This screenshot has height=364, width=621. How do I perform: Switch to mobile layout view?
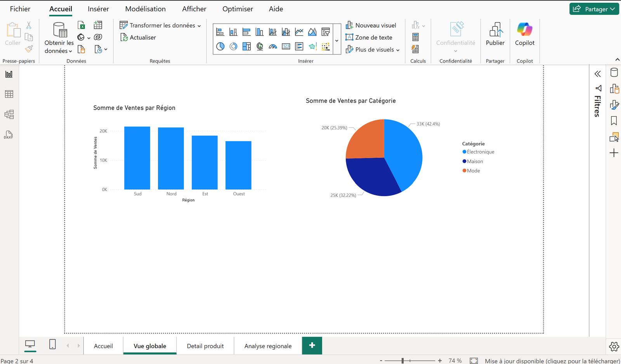(x=52, y=344)
